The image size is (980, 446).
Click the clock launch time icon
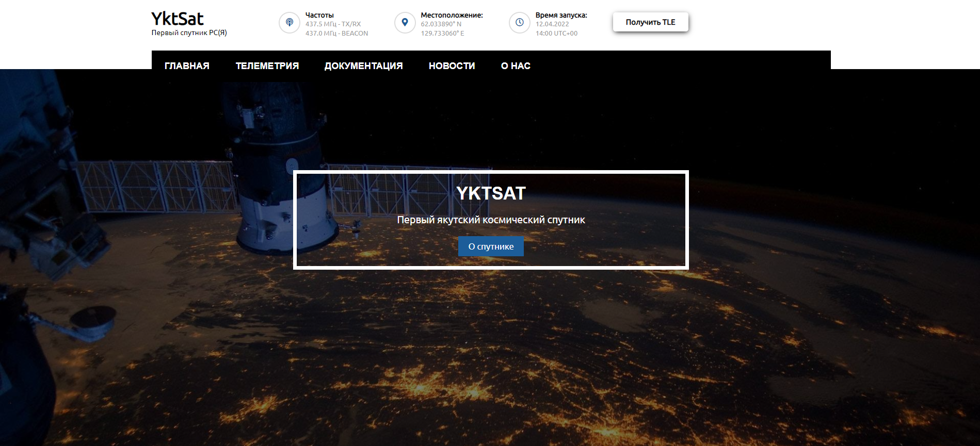(520, 23)
